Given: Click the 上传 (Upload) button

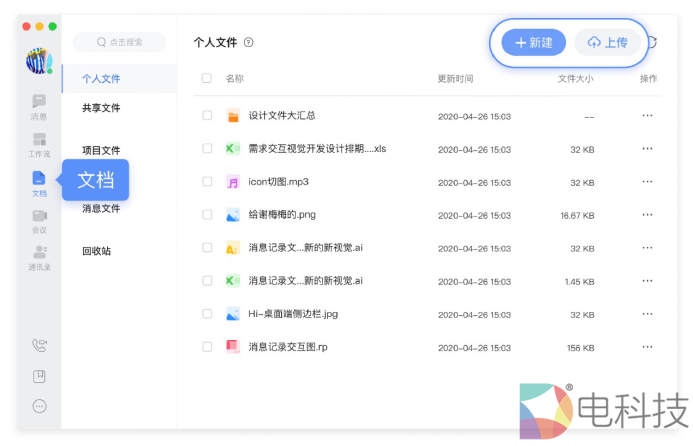Looking at the screenshot, I should pyautogui.click(x=607, y=43).
